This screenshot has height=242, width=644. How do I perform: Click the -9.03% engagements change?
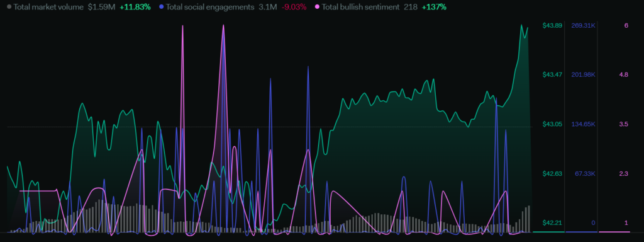(x=294, y=7)
